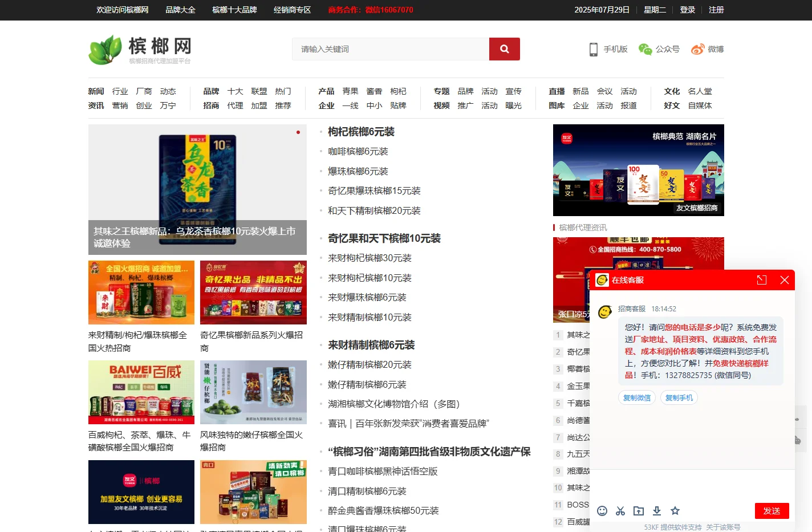812x532 pixels.
Task: Click the scissors screenshot icon in chat
Action: [620, 511]
